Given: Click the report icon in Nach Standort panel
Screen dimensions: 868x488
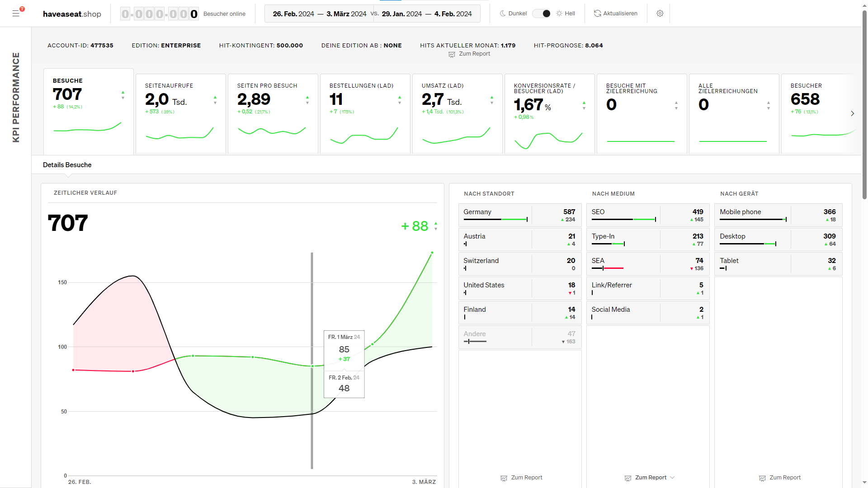Looking at the screenshot, I should [x=504, y=478].
